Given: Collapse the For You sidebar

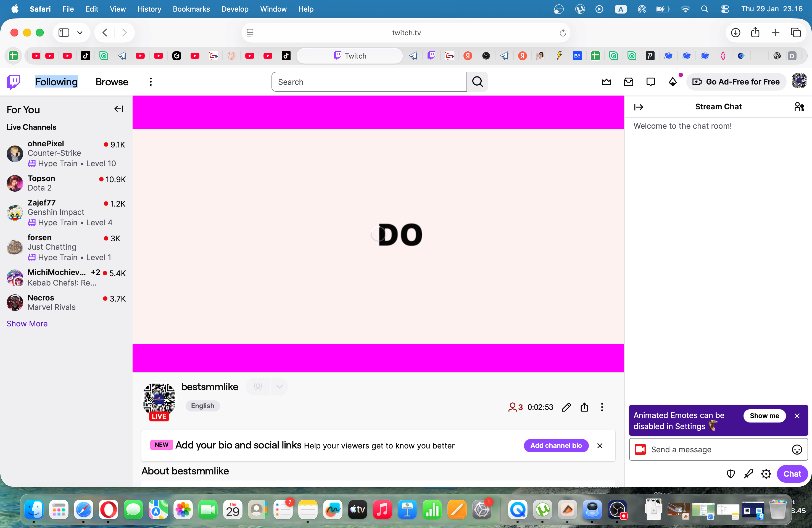Looking at the screenshot, I should (x=118, y=109).
